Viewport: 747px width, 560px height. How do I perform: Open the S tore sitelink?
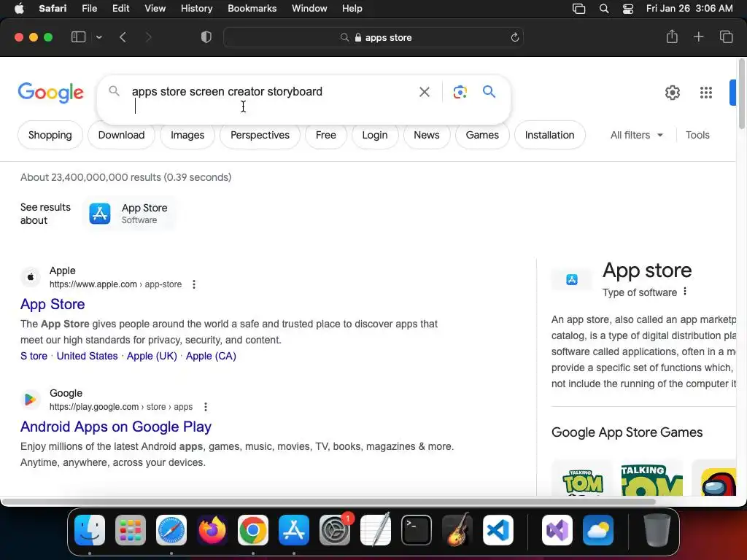[34, 356]
